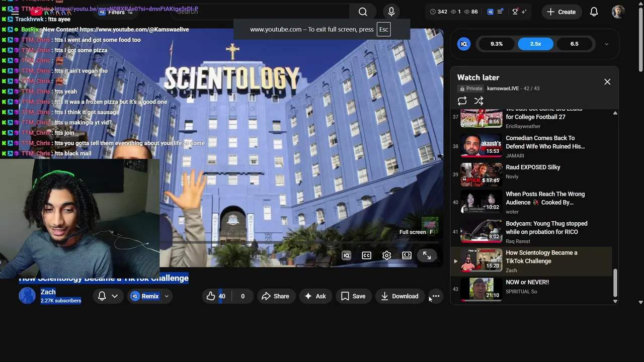Open Zach channel avatar
Viewport: 644px width, 362px height.
pyautogui.click(x=27, y=296)
